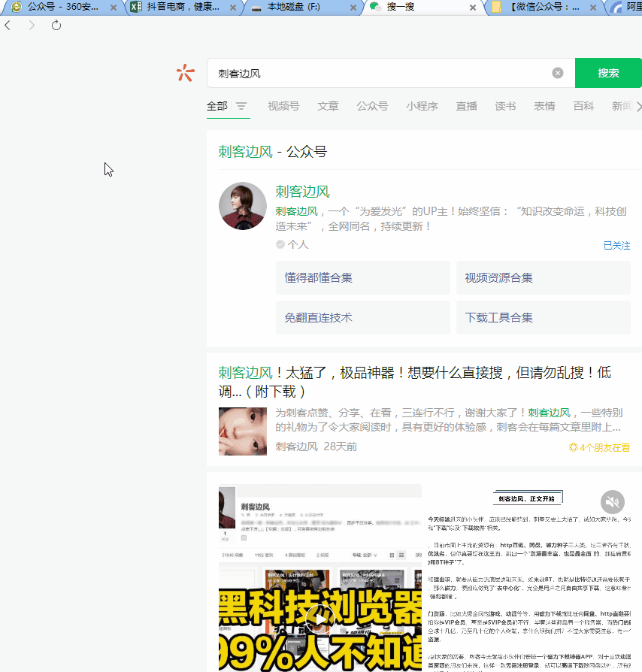Select the 视频号 category tab
This screenshot has height=672, width=642.
pyautogui.click(x=283, y=106)
